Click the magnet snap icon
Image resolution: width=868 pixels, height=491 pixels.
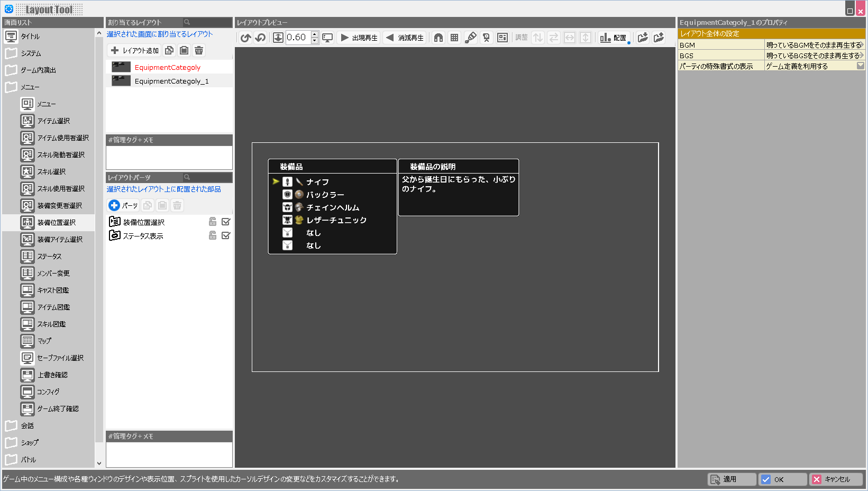pos(438,38)
